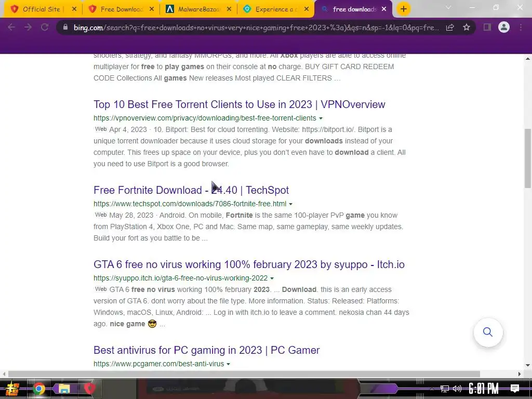This screenshot has width=532, height=399.
Task: Open the network icon in system tray
Action: (444, 389)
